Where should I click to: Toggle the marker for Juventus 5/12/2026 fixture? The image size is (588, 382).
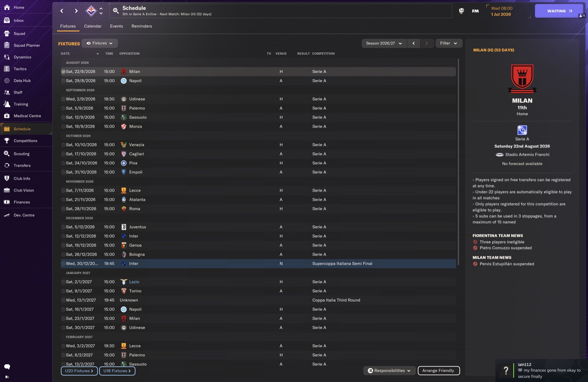coord(63,227)
